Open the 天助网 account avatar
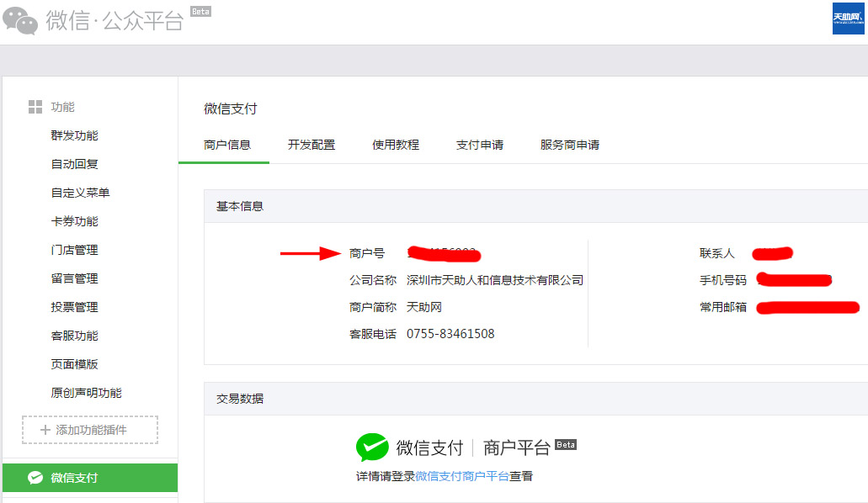 coord(848,19)
